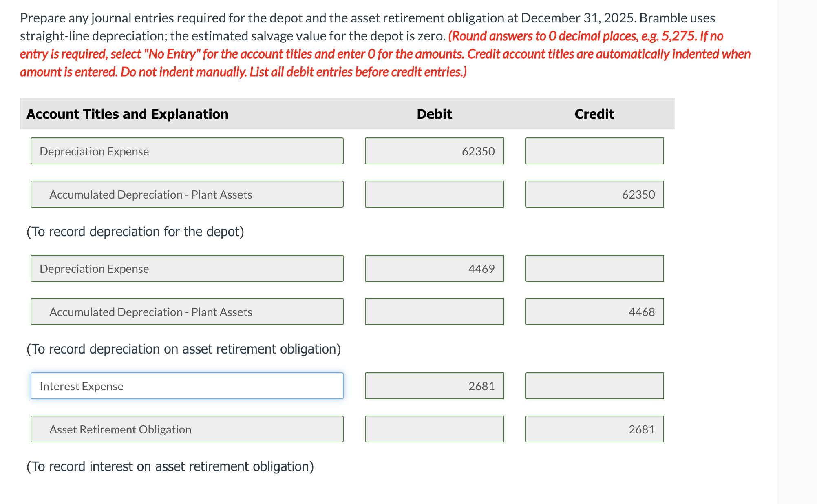Viewport: 817px width, 504px height.
Task: Open the first Accumulated Depreciation - Plant Assets field
Action: 187,194
